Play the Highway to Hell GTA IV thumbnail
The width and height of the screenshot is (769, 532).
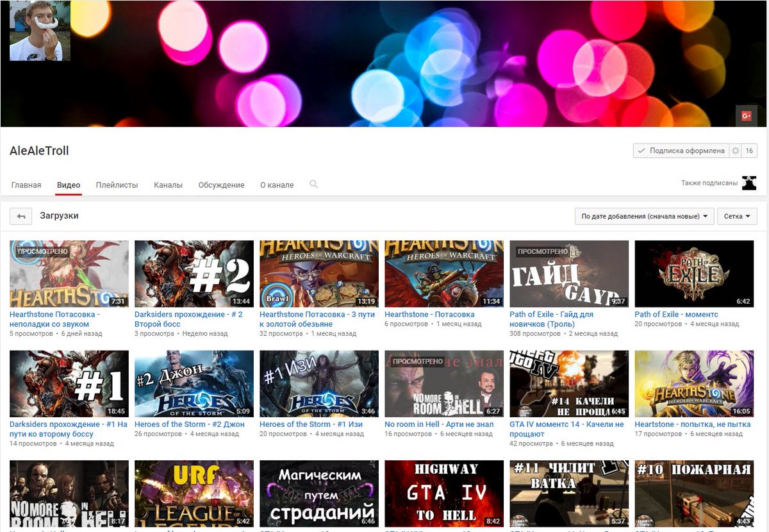444,494
